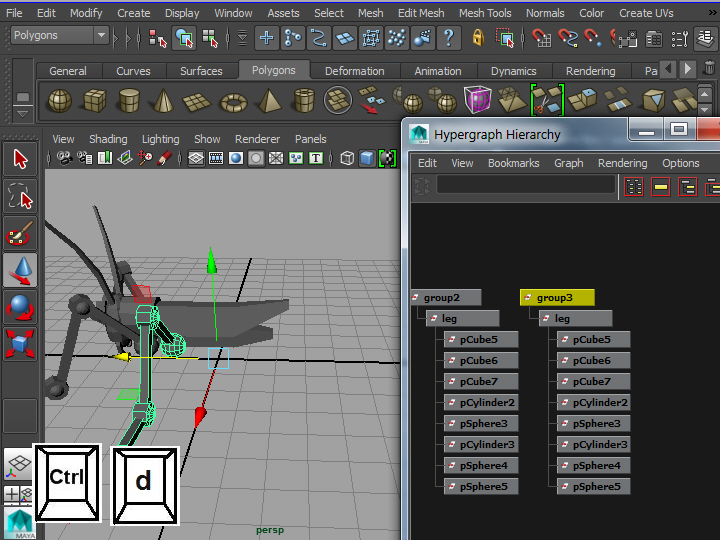
Task: Click the purple smooth cube shelf icon
Action: [x=477, y=99]
